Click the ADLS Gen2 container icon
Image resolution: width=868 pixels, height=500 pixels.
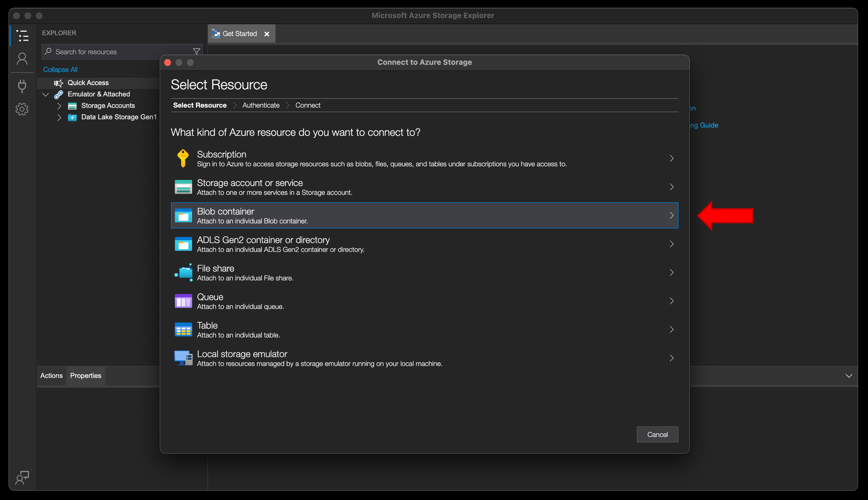pyautogui.click(x=183, y=244)
